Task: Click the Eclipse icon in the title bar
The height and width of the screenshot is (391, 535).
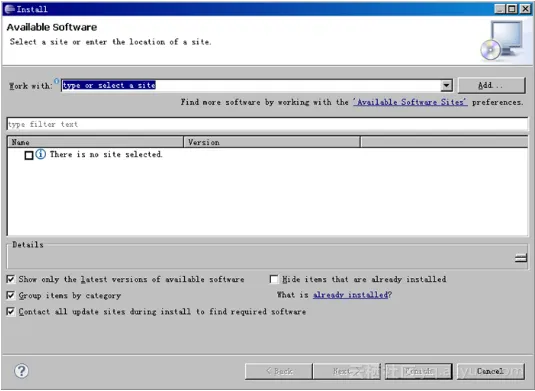Action: [x=10, y=9]
